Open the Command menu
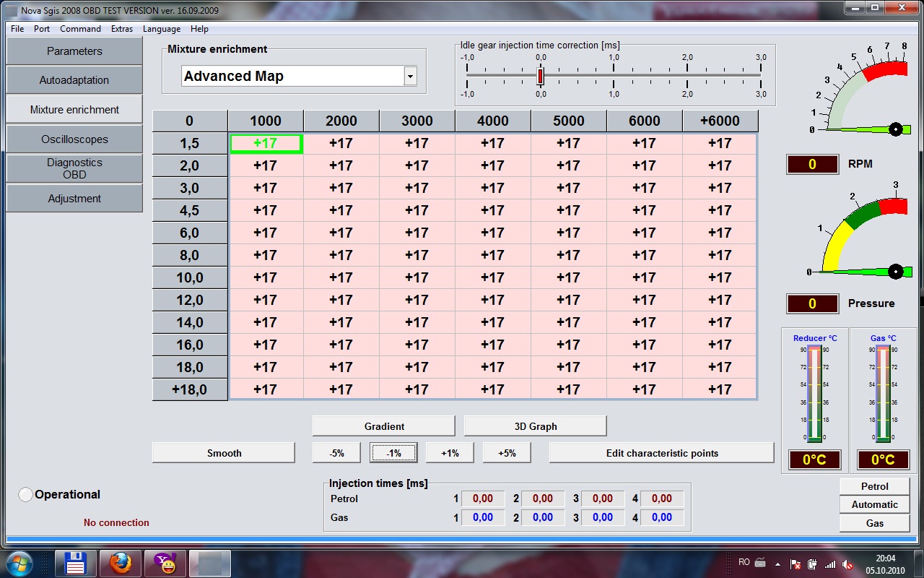Screen dimensions: 924x578 pos(80,29)
